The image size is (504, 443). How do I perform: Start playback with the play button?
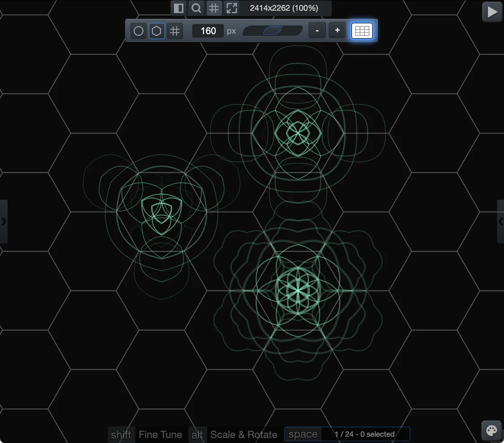point(492,12)
